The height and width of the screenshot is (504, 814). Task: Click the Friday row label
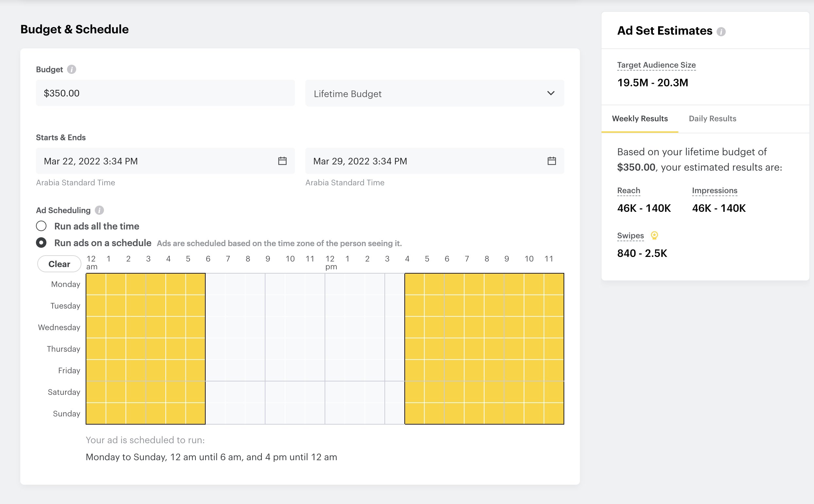point(69,371)
